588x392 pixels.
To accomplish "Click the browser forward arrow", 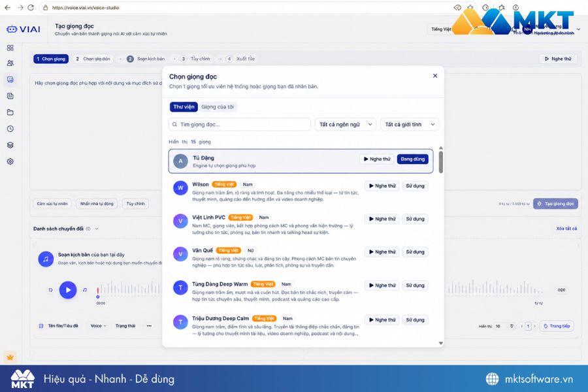I will pyautogui.click(x=20, y=7).
